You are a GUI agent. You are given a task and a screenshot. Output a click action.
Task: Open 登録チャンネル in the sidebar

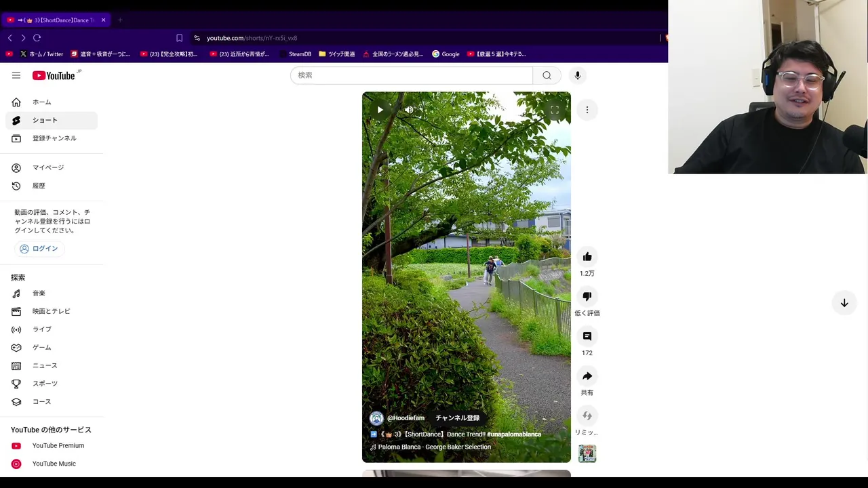point(52,138)
